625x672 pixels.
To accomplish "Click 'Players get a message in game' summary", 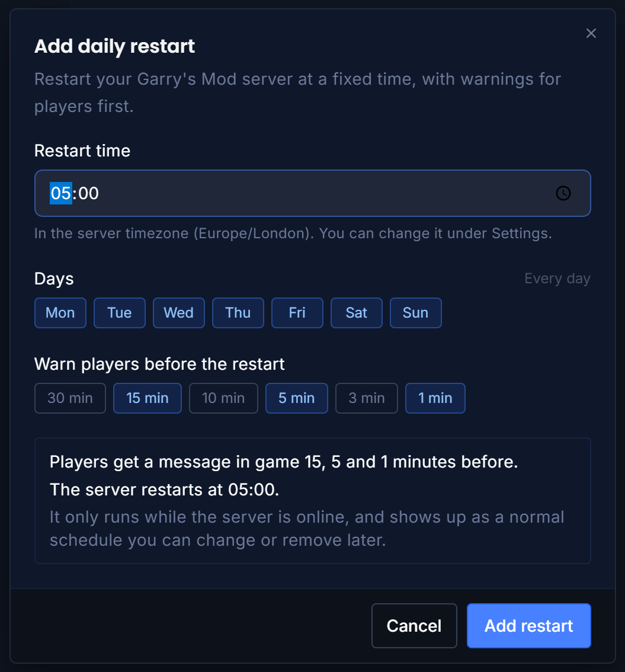I will 284,462.
